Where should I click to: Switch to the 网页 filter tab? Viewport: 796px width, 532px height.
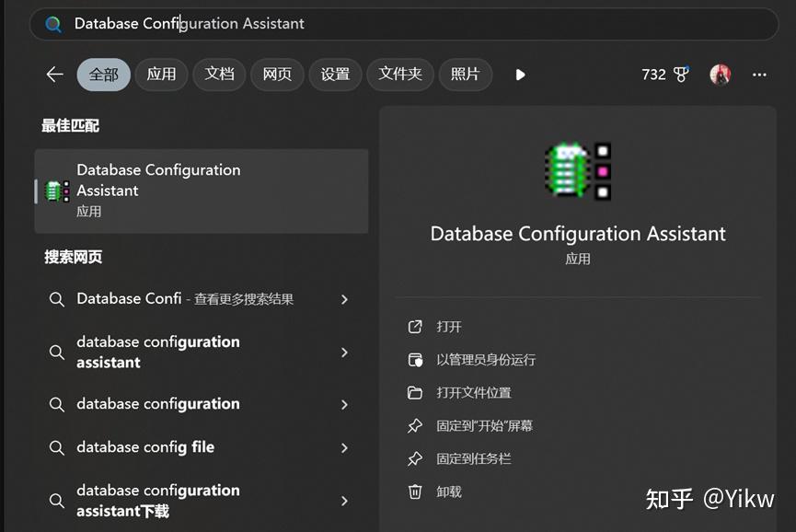(277, 75)
